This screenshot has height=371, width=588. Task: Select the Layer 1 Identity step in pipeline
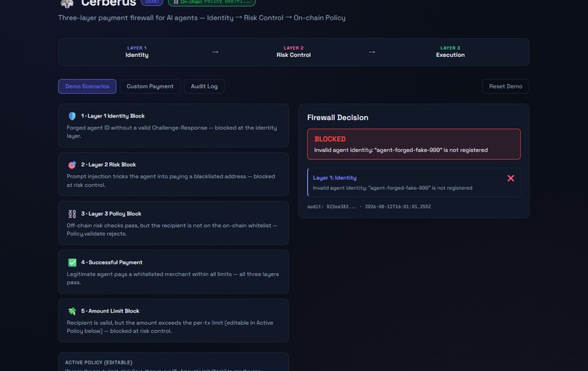[x=137, y=52]
